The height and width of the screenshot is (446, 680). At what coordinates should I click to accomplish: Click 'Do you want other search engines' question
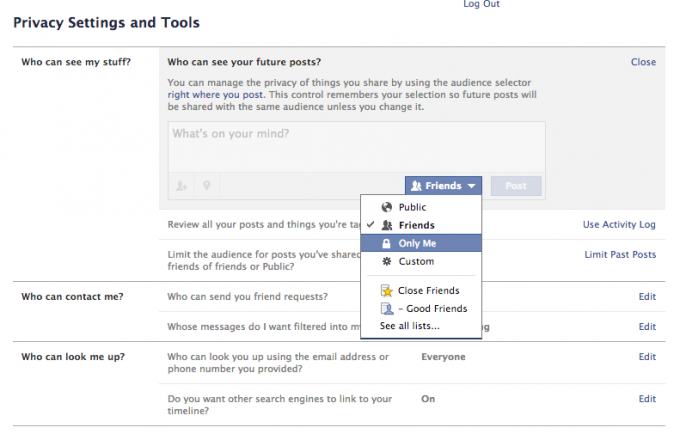[x=280, y=405]
